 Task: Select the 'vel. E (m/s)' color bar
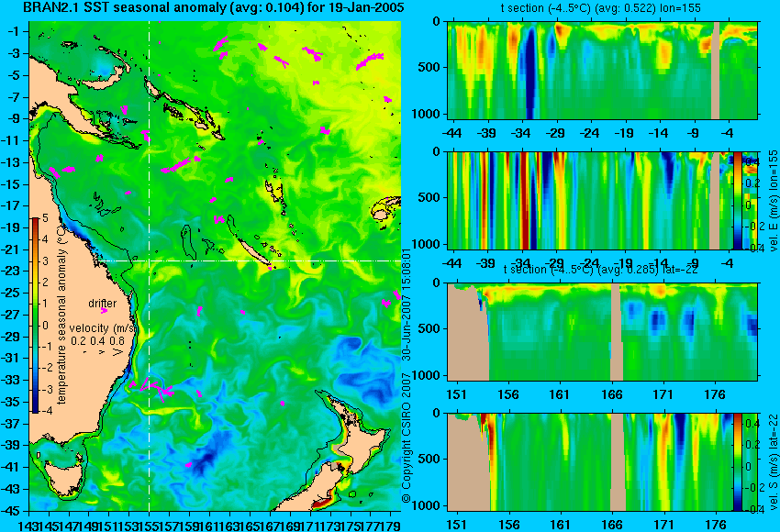737,200
